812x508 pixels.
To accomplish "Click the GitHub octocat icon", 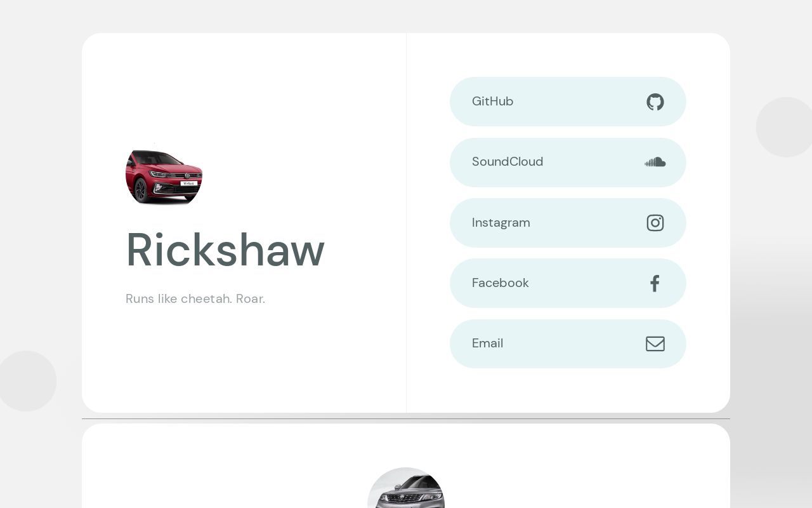I will coord(655,102).
